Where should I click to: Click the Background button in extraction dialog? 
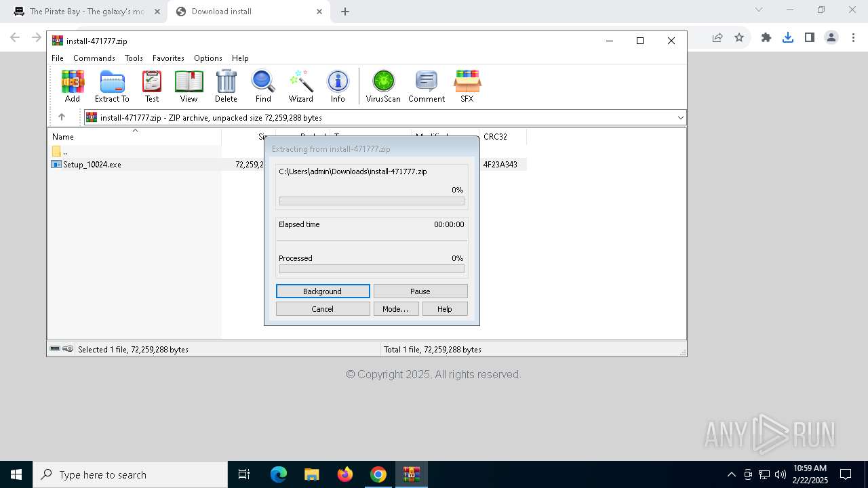[x=323, y=291]
